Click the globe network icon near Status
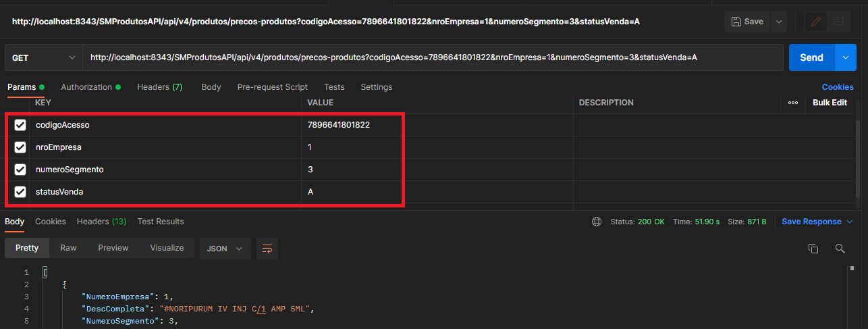 point(597,222)
